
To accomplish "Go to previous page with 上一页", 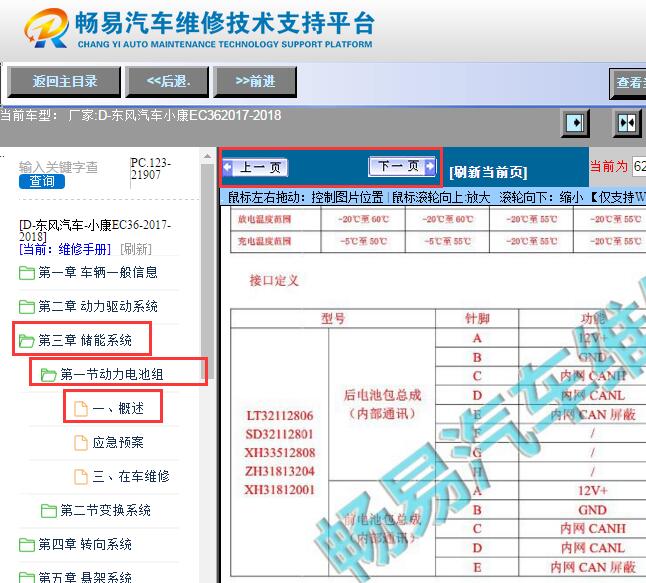I will tap(255, 168).
